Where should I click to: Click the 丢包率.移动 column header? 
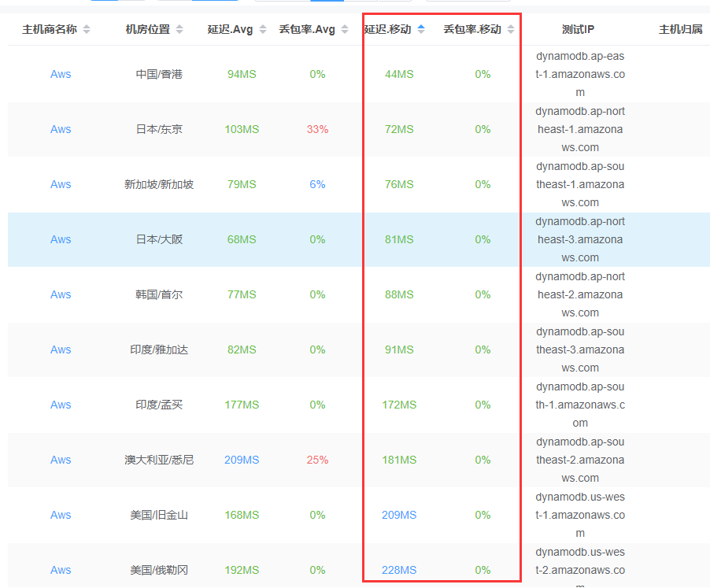point(472,29)
